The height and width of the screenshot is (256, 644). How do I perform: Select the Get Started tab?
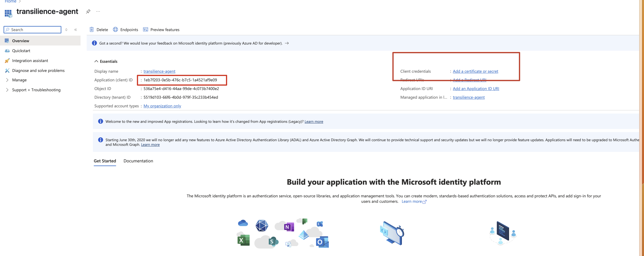coord(105,161)
